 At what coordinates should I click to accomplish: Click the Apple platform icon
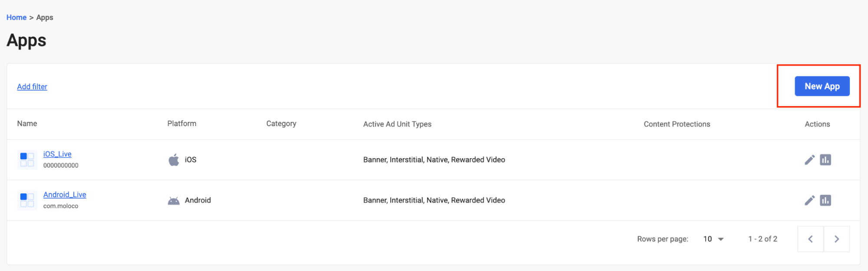pyautogui.click(x=174, y=160)
